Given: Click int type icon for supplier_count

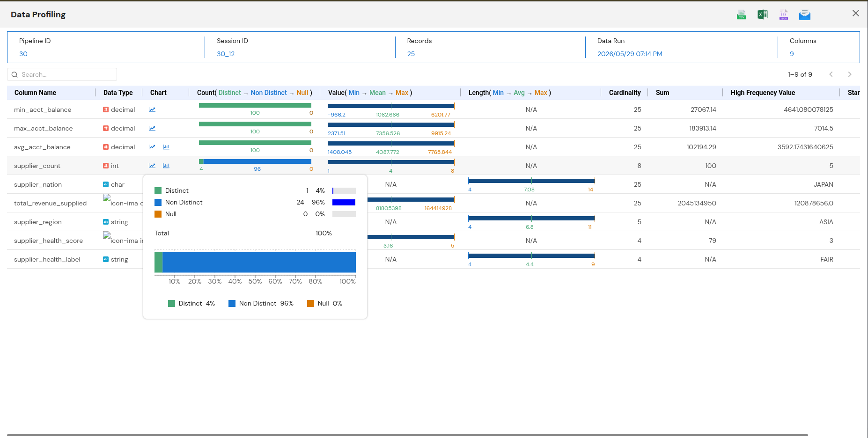Looking at the screenshot, I should [106, 166].
